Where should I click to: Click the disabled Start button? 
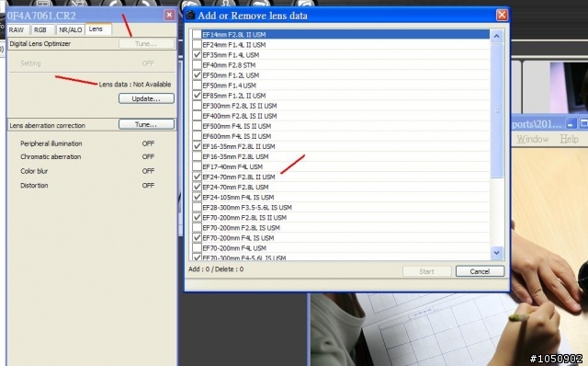tap(426, 271)
